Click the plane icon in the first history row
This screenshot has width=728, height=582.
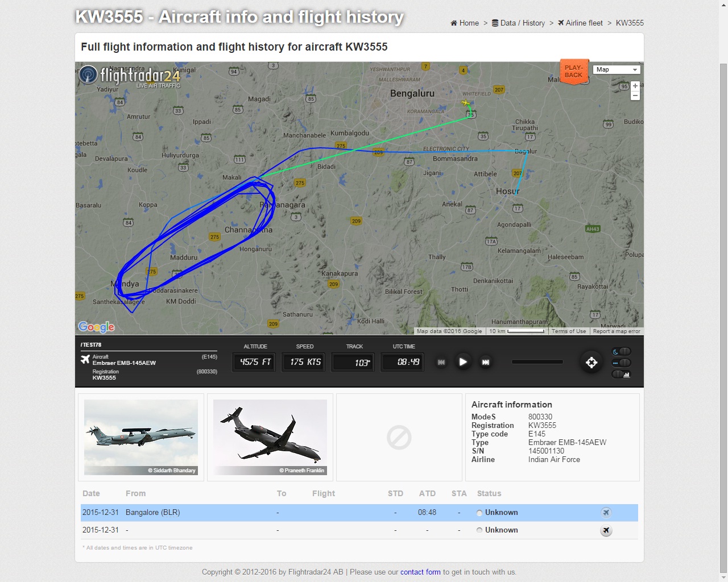pyautogui.click(x=606, y=513)
